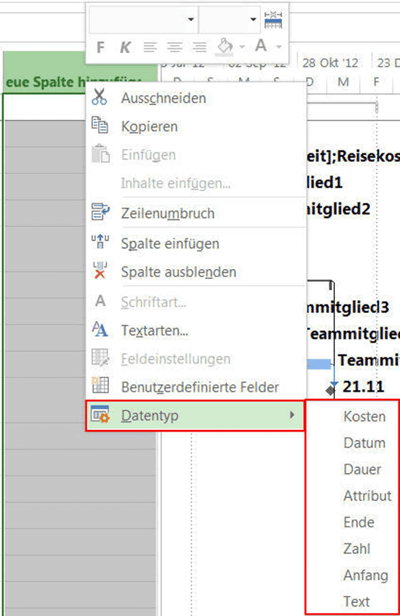Toggle italic K in mini toolbar
The width and height of the screenshot is (400, 616).
coord(125,48)
